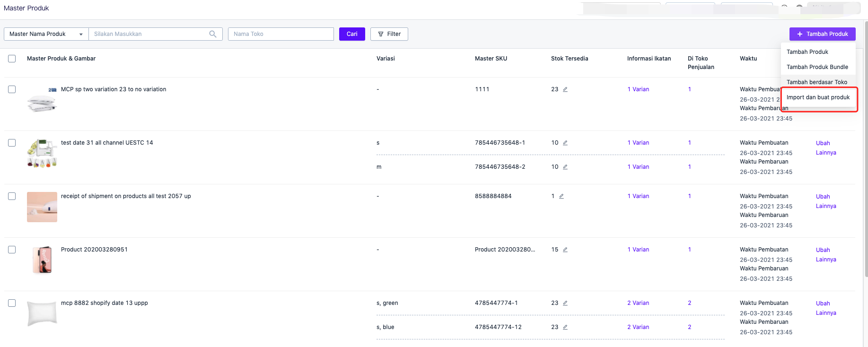Check the test date 31 all channel row
Image resolution: width=868 pixels, height=347 pixels.
tap(12, 143)
